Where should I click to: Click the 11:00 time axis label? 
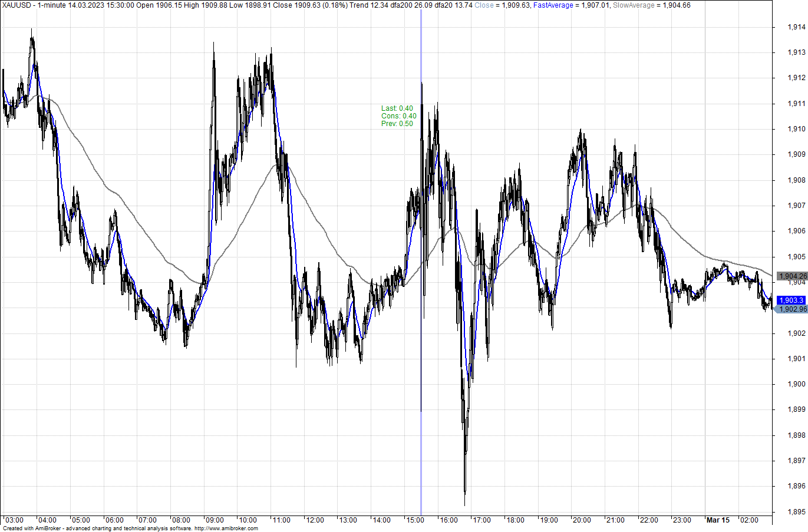point(281,520)
